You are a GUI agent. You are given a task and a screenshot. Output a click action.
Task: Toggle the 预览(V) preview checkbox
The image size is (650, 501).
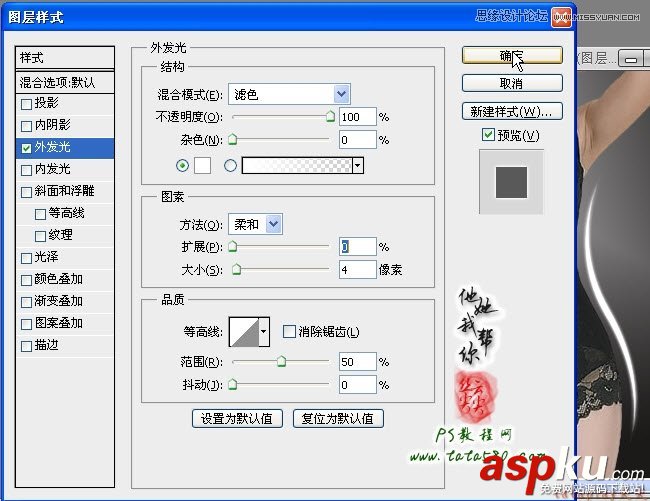[x=488, y=134]
